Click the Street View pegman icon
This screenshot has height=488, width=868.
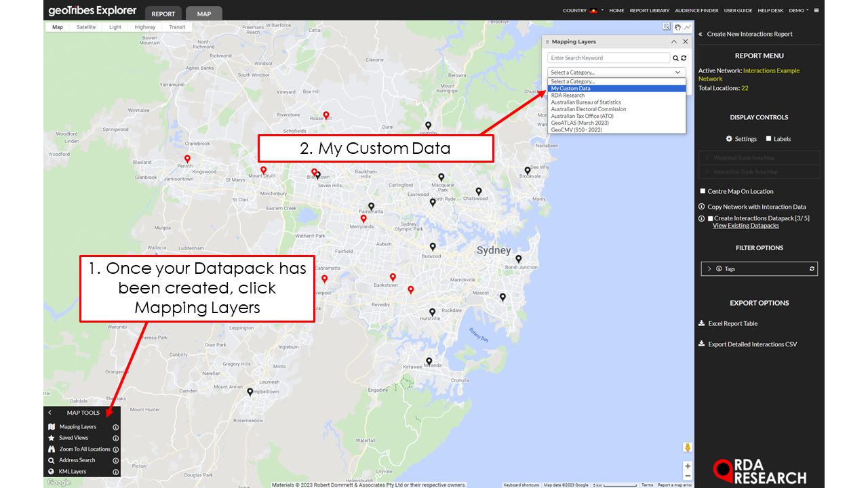[x=688, y=447]
